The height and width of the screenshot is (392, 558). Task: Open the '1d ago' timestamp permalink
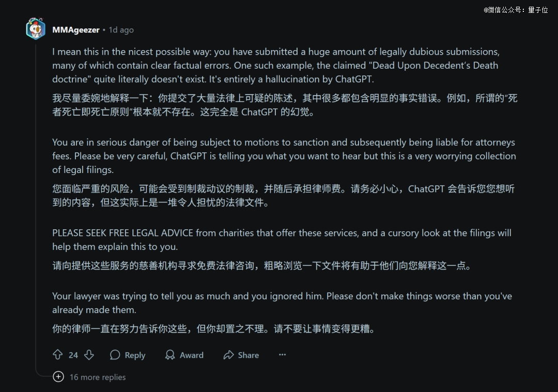click(x=121, y=30)
